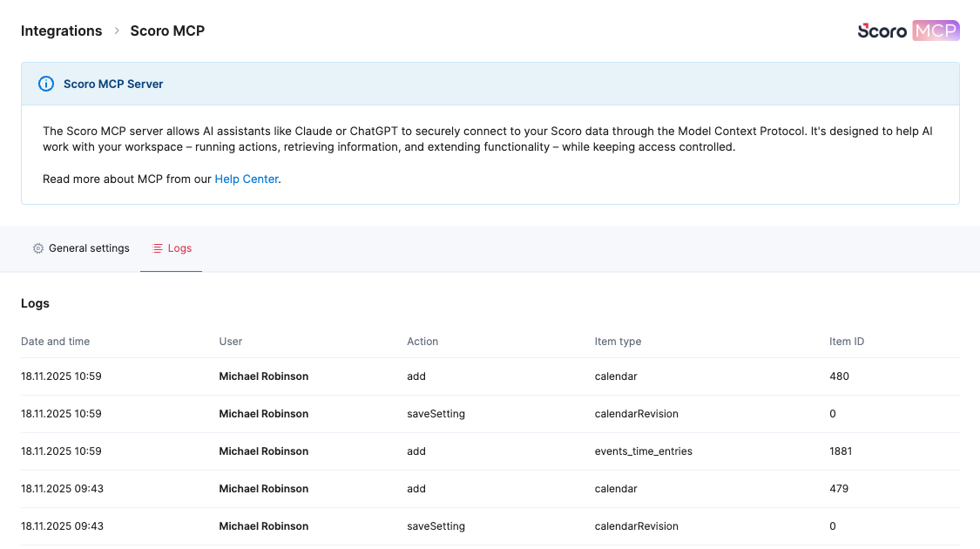The width and height of the screenshot is (980, 549).
Task: Click the Action column header
Action: click(422, 342)
